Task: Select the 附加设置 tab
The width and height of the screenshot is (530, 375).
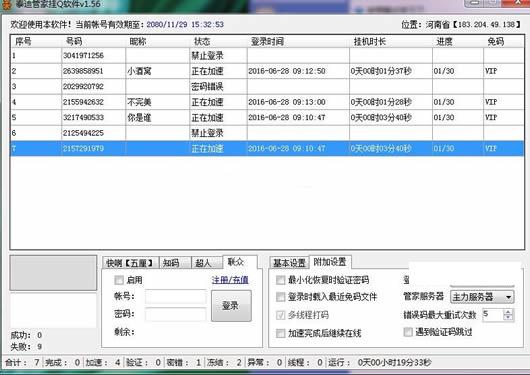Action: point(330,262)
